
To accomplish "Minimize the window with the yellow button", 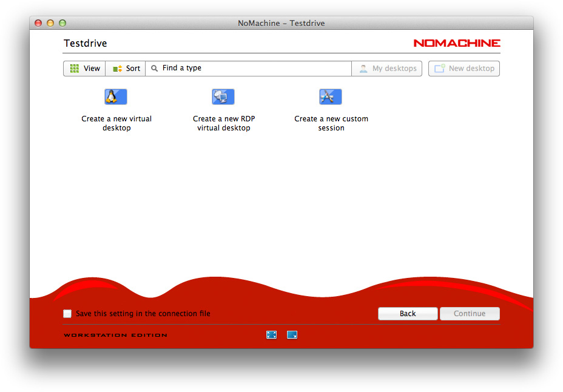I will pyautogui.click(x=50, y=23).
